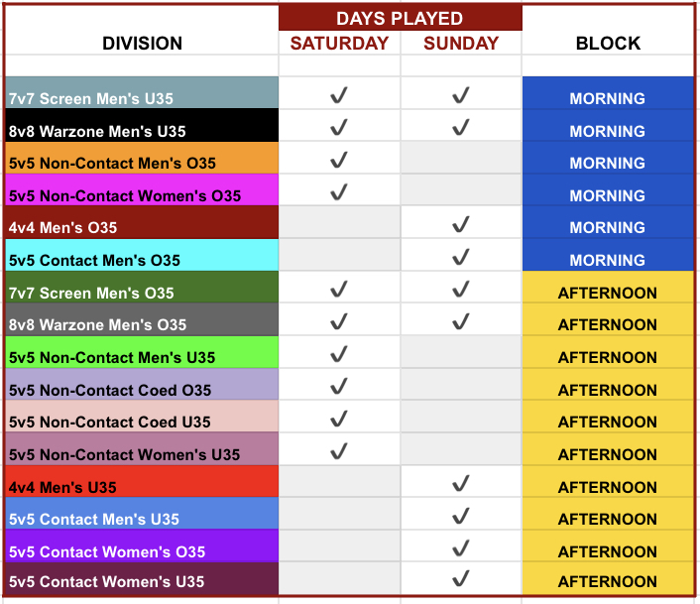Select the SATURDAY column header

click(339, 43)
